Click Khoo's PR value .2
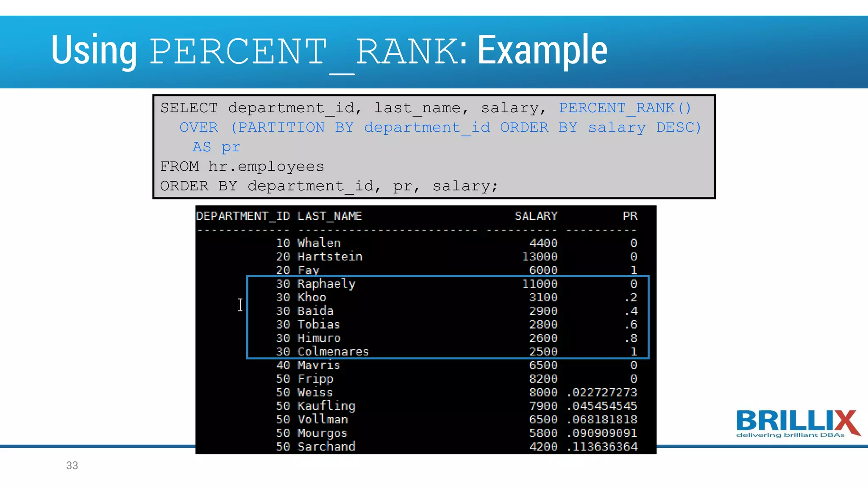The width and height of the screenshot is (868, 488). (631, 297)
